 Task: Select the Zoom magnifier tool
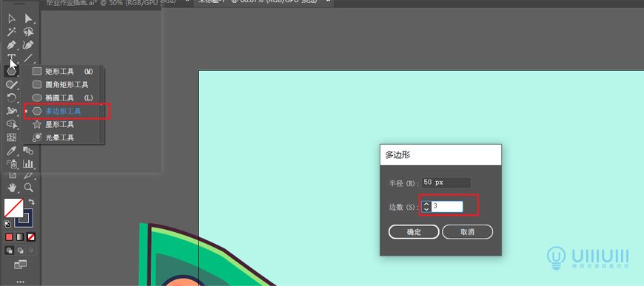[28, 188]
